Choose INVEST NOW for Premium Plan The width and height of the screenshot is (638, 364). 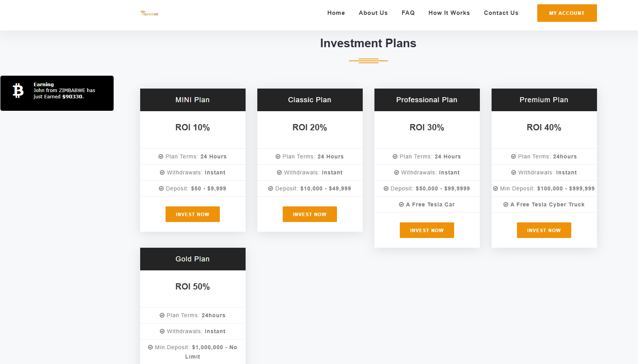coord(544,230)
